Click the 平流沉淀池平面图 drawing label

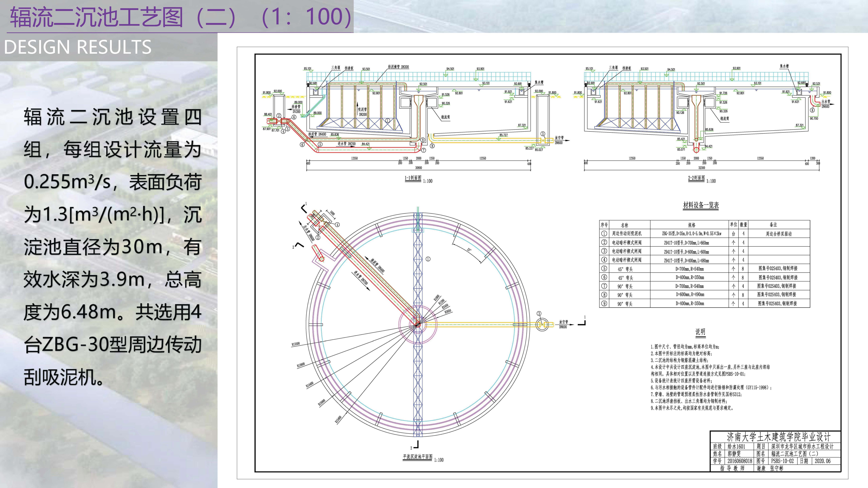[418, 457]
